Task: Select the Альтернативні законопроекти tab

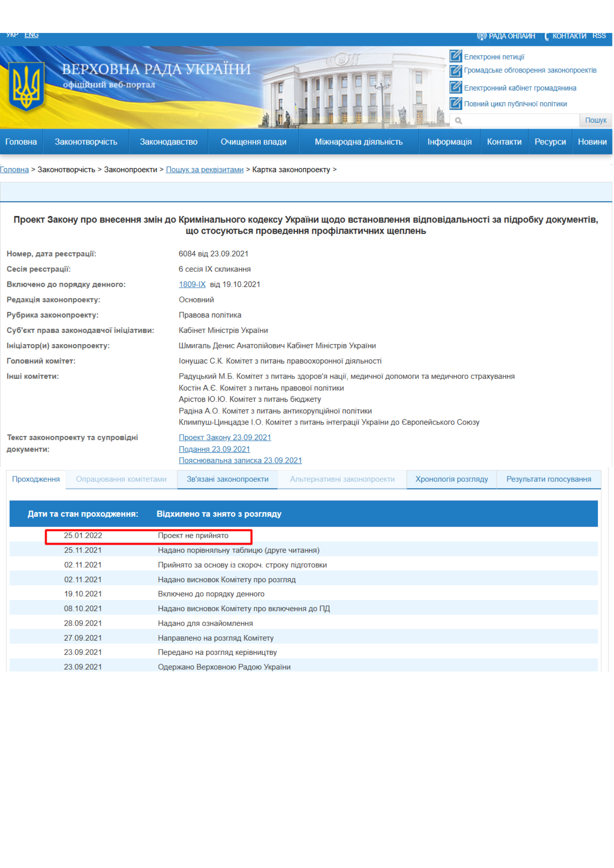Action: (342, 479)
